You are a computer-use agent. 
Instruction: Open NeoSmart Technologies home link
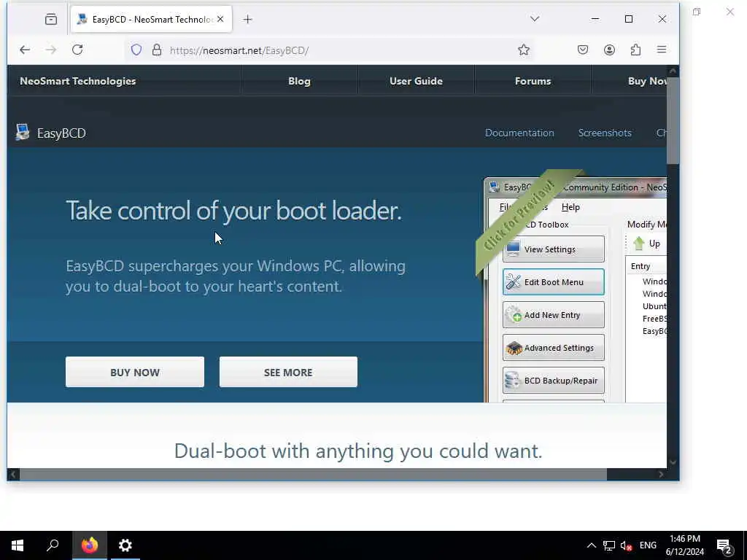[x=77, y=81]
